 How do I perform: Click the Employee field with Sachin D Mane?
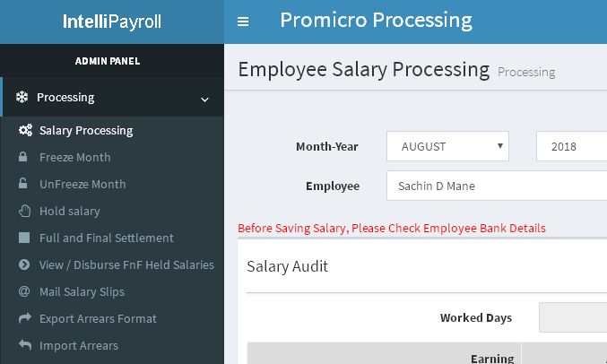click(497, 186)
